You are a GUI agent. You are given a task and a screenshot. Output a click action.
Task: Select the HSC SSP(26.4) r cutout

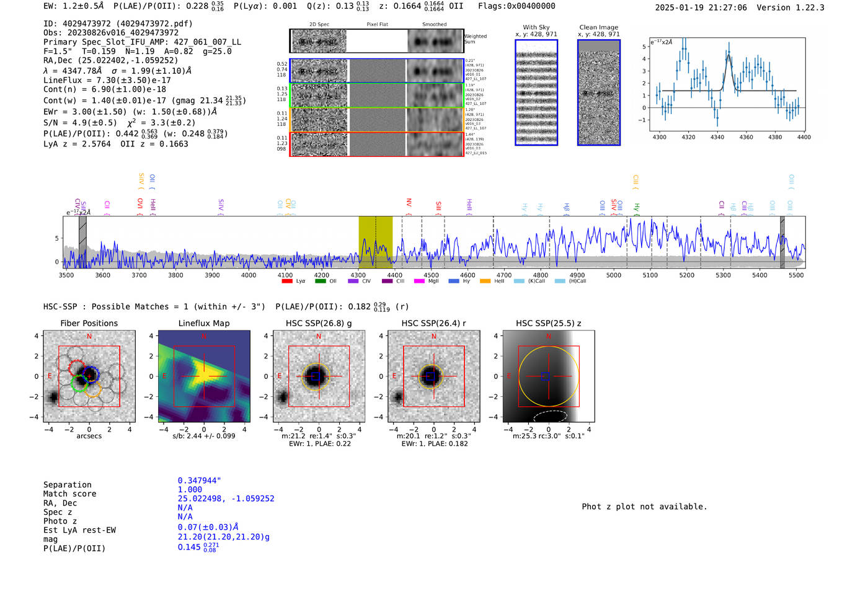(433, 376)
